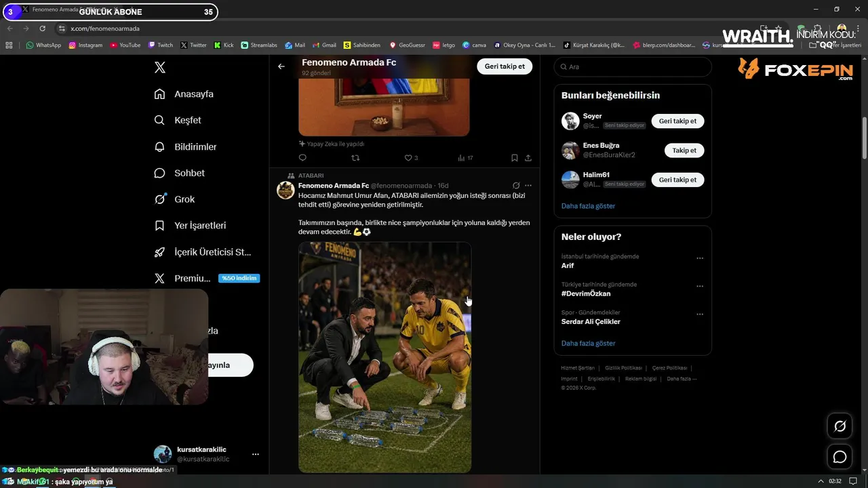Reload the page with browser refresh icon
The width and height of the screenshot is (868, 488).
[42, 28]
